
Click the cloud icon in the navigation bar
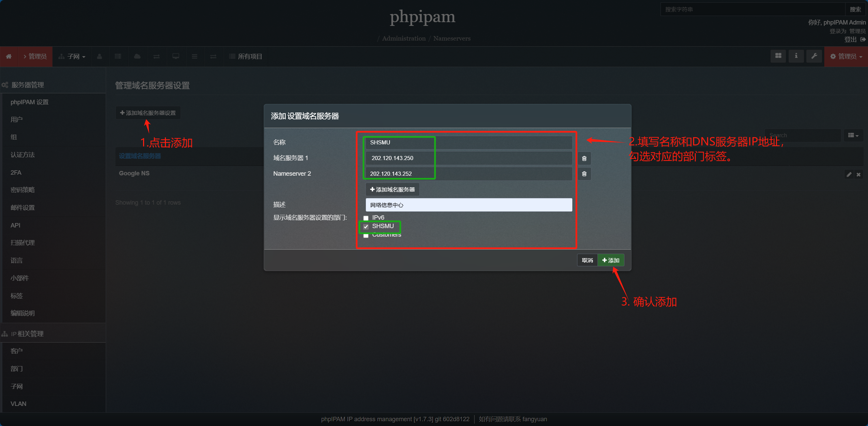click(x=137, y=57)
